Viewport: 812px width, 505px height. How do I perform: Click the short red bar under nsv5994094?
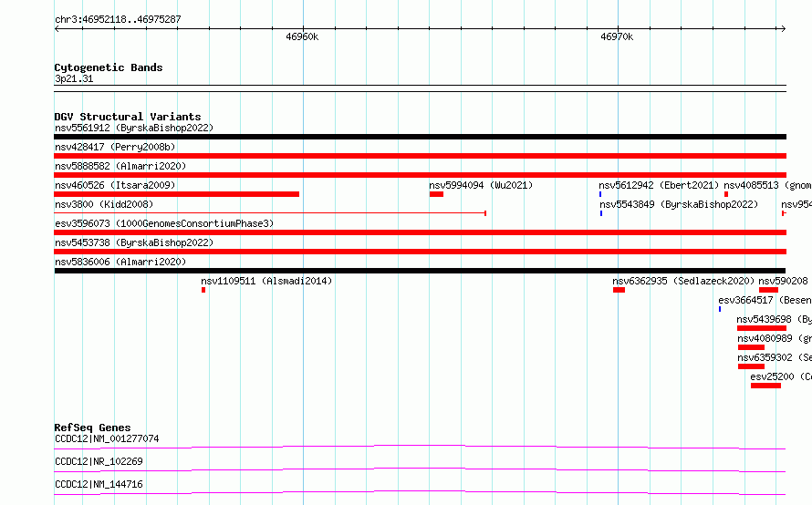tap(436, 194)
